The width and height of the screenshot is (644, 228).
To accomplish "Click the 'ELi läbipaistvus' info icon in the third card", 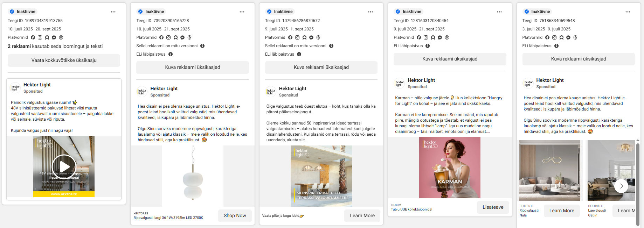I will 299,54.
